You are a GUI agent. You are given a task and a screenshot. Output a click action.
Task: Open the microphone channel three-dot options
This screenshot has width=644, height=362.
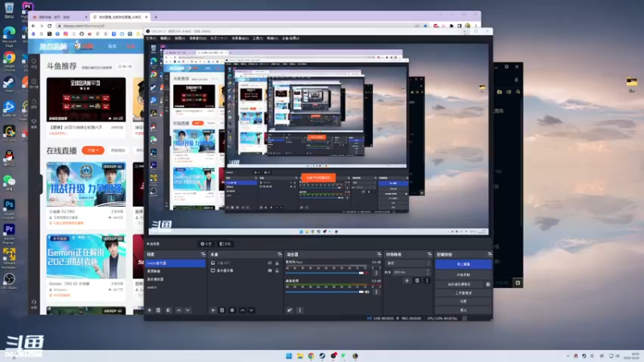tap(376, 273)
